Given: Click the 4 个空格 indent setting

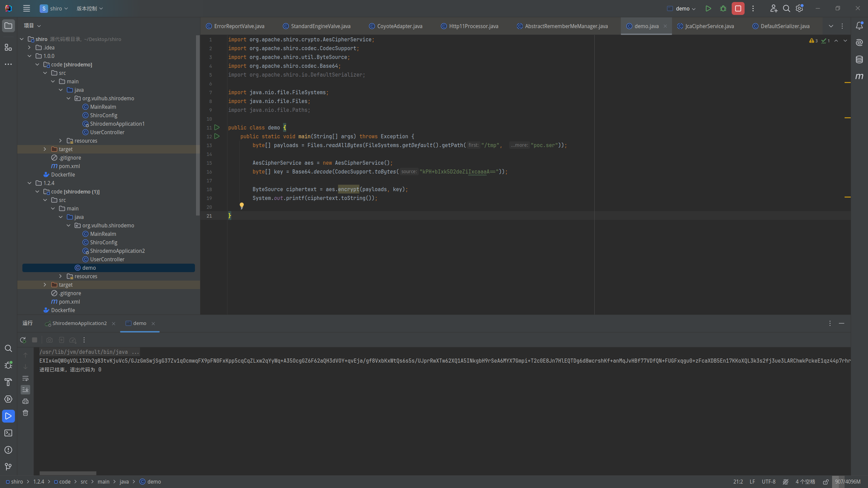Looking at the screenshot, I should tap(805, 482).
